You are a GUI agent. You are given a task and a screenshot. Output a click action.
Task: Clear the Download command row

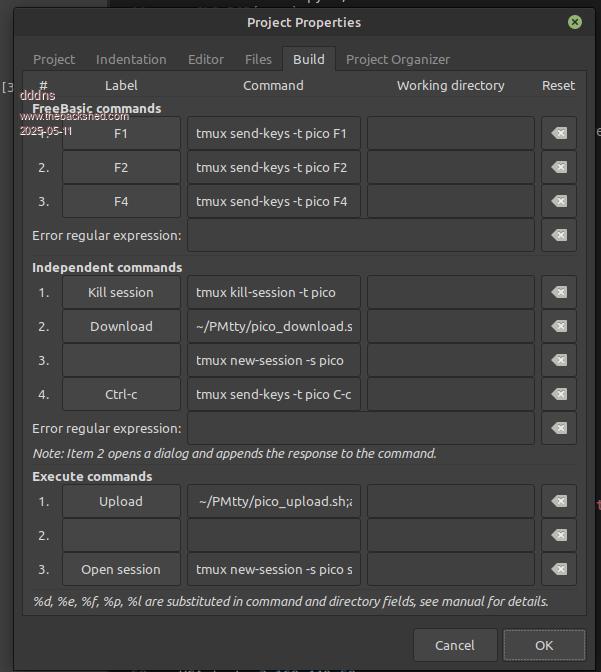tap(559, 326)
